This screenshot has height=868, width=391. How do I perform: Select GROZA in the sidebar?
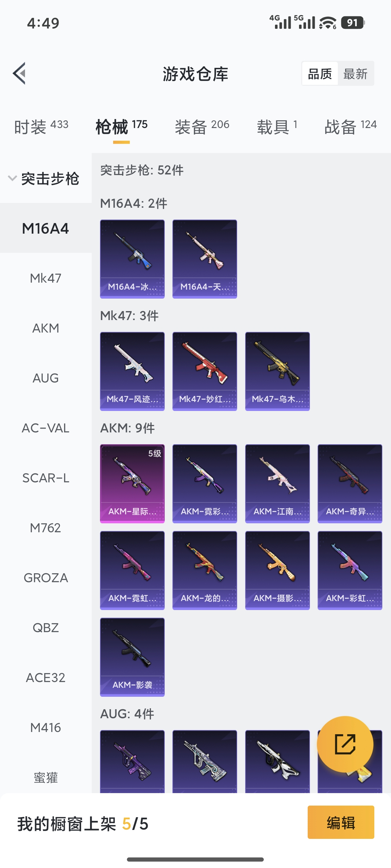(46, 577)
